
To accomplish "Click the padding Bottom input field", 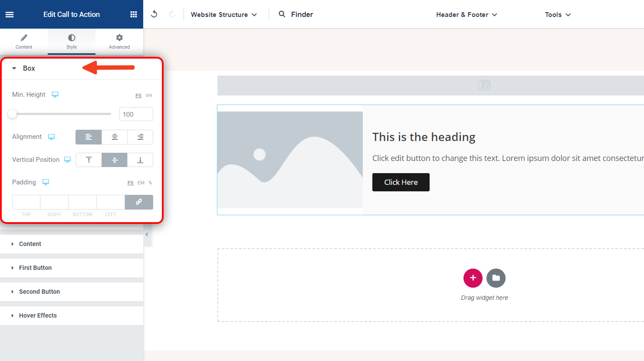I will (82, 202).
